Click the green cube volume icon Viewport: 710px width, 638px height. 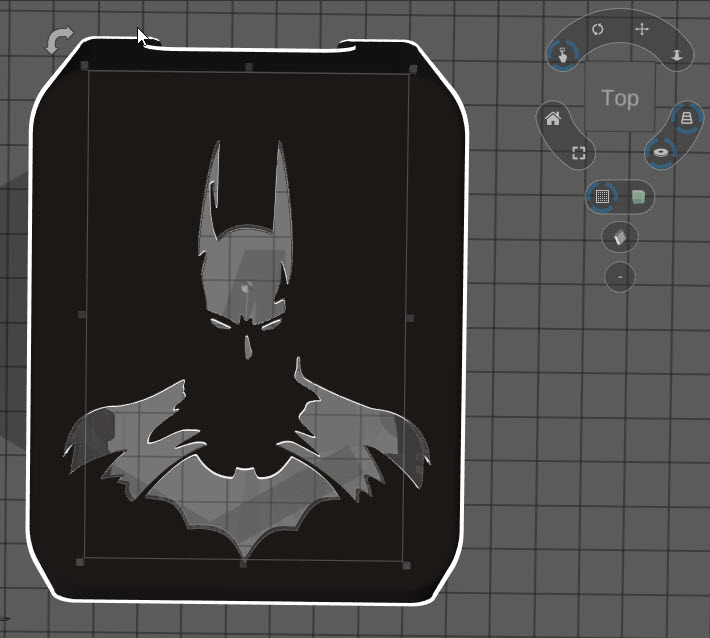(x=638, y=197)
